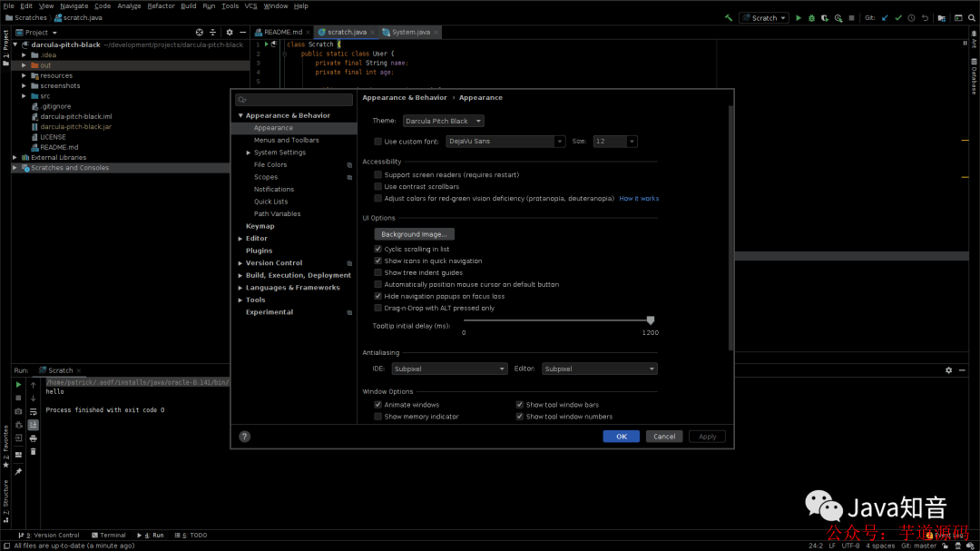Image resolution: width=980 pixels, height=551 pixels.
Task: Run Scratch with the green play toolbar icon
Action: click(799, 18)
